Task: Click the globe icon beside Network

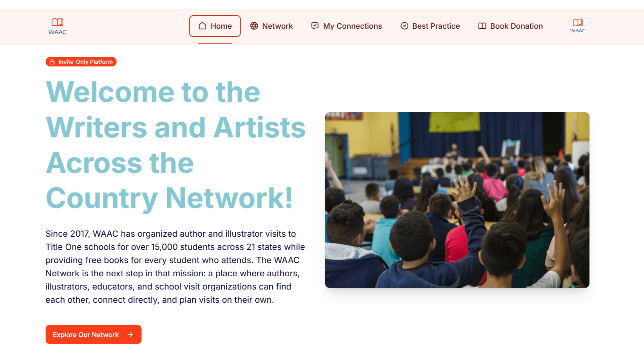Action: [254, 26]
